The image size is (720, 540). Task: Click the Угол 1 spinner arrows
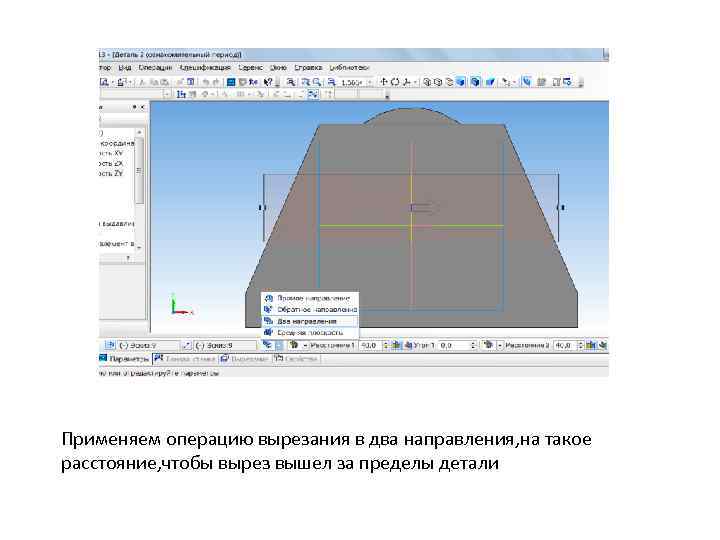[473, 345]
